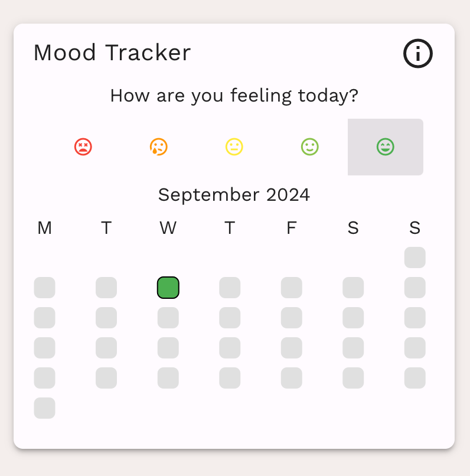The height and width of the screenshot is (476, 470).
Task: Choose Thursday cell next to green day
Action: click(x=230, y=288)
